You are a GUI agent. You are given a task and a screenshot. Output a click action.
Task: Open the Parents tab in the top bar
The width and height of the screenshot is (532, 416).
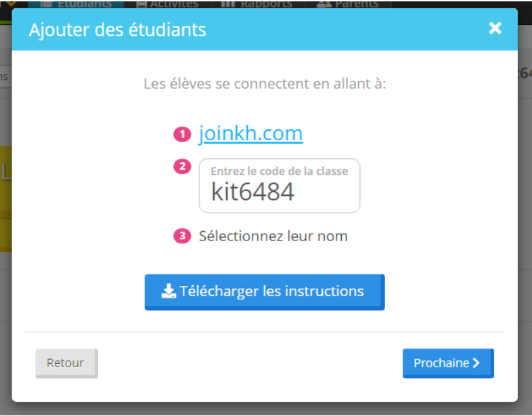(348, 4)
